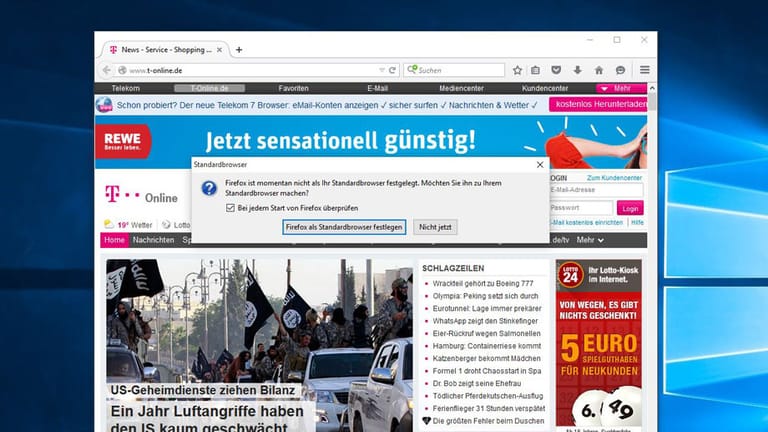Click the Firefox back arrow button
The width and height of the screenshot is (768, 432).
point(106,70)
